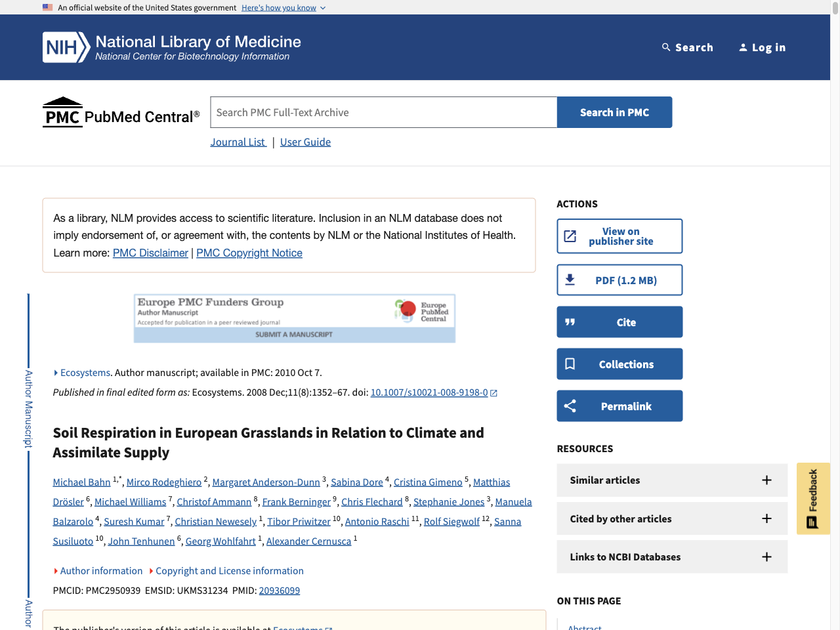Open the PMID 20936099 link
Viewport: 840px width, 630px height.
(x=280, y=591)
